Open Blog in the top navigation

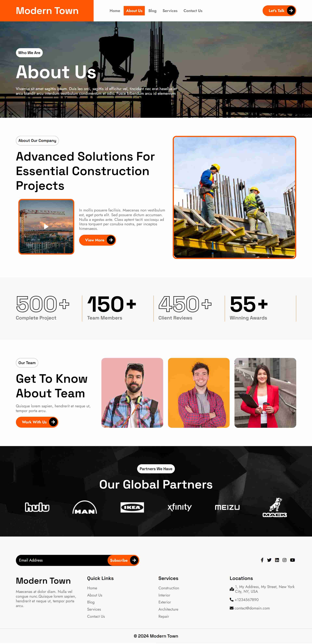tap(152, 11)
